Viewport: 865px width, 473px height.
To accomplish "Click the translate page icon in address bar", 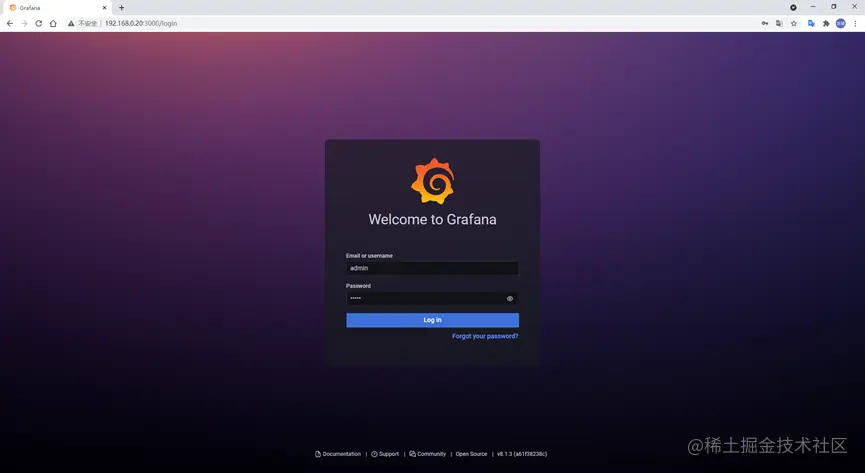I will pos(779,23).
